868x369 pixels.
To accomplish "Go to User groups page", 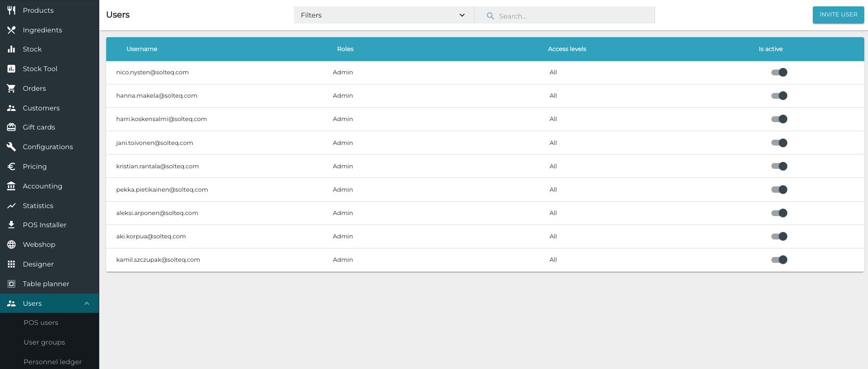I will [x=44, y=342].
